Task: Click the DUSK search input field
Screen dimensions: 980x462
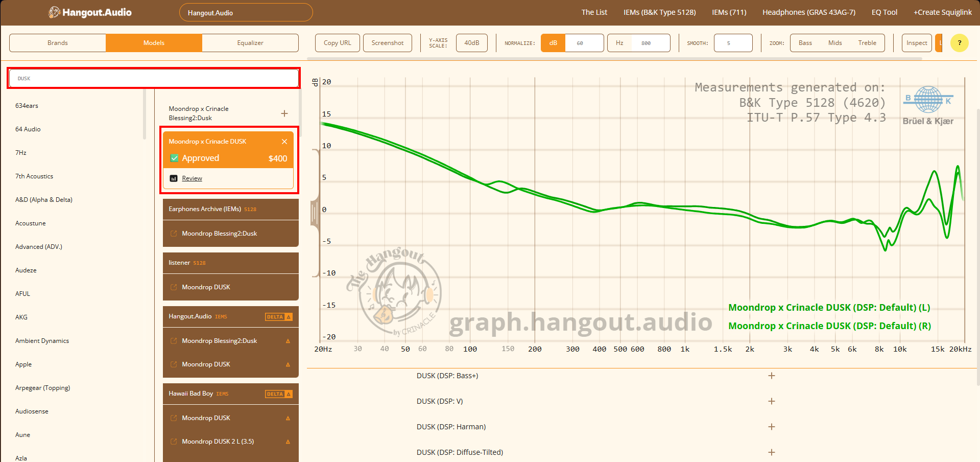Action: pyautogui.click(x=153, y=78)
